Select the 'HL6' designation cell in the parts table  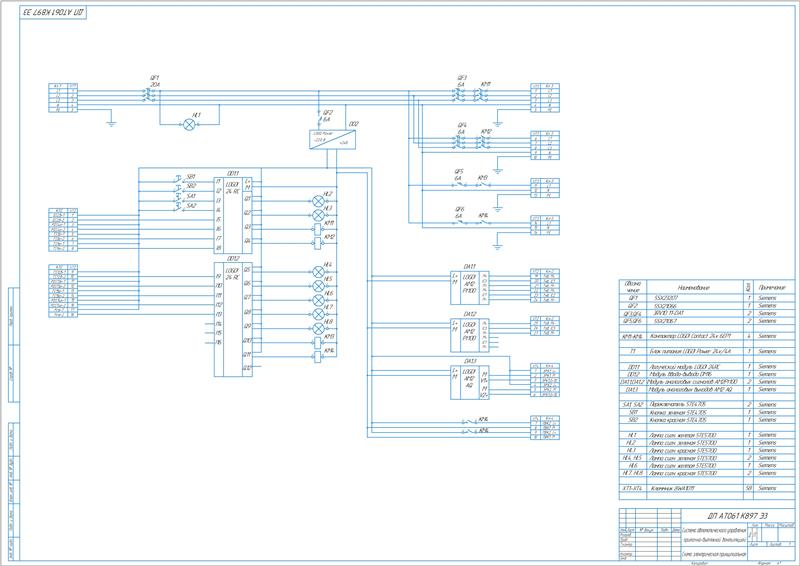pyautogui.click(x=633, y=465)
